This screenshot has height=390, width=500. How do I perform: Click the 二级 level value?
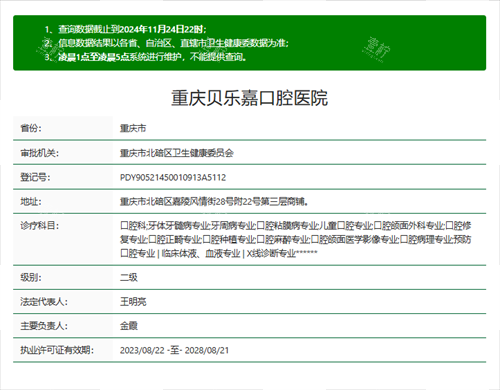(x=129, y=277)
